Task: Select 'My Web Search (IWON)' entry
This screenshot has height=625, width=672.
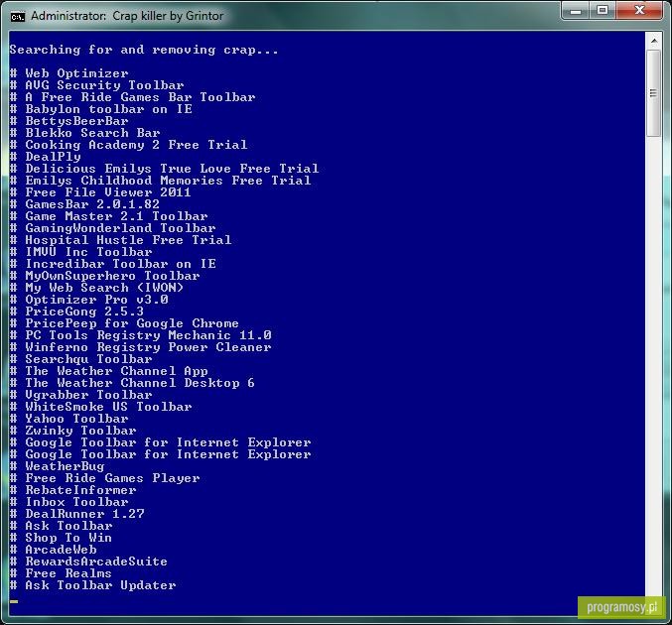Action: pyautogui.click(x=96, y=288)
